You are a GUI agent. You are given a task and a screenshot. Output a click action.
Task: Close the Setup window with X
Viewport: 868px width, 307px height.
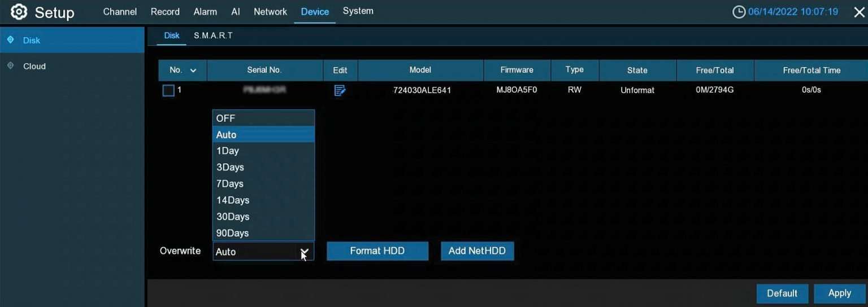click(x=859, y=12)
